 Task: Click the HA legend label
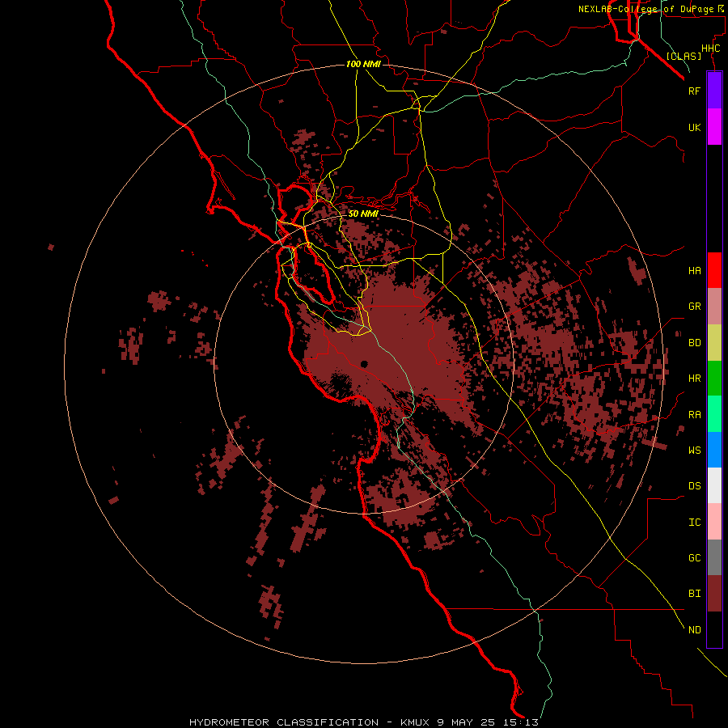coord(694,270)
